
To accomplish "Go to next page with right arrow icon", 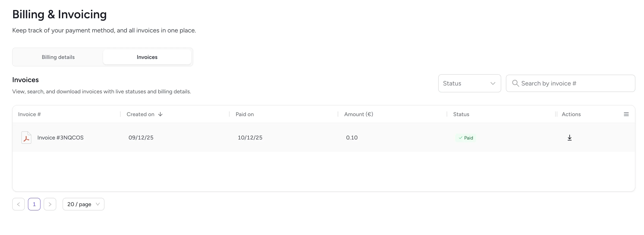I will (x=50, y=204).
